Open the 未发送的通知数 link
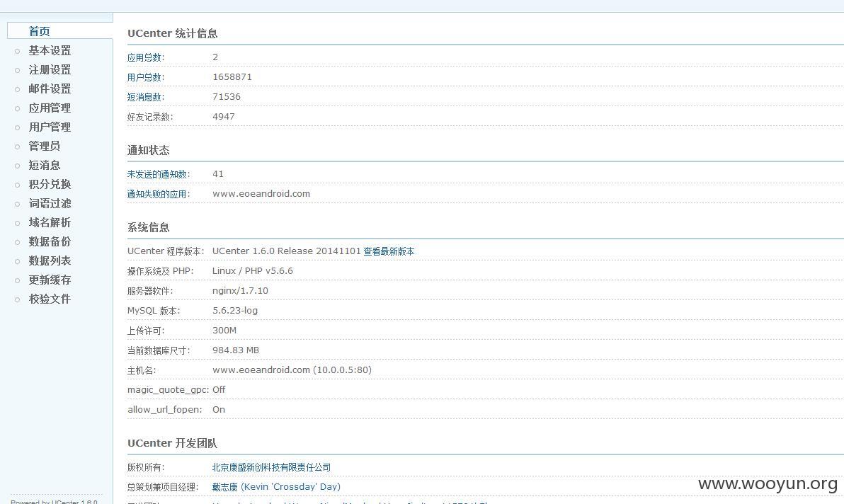This screenshot has height=504, width=844. click(159, 174)
